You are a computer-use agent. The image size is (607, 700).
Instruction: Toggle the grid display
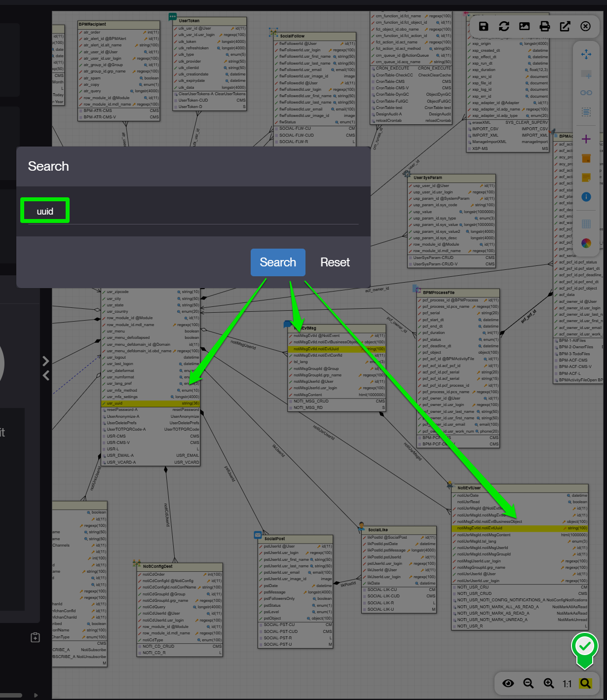coord(586,224)
